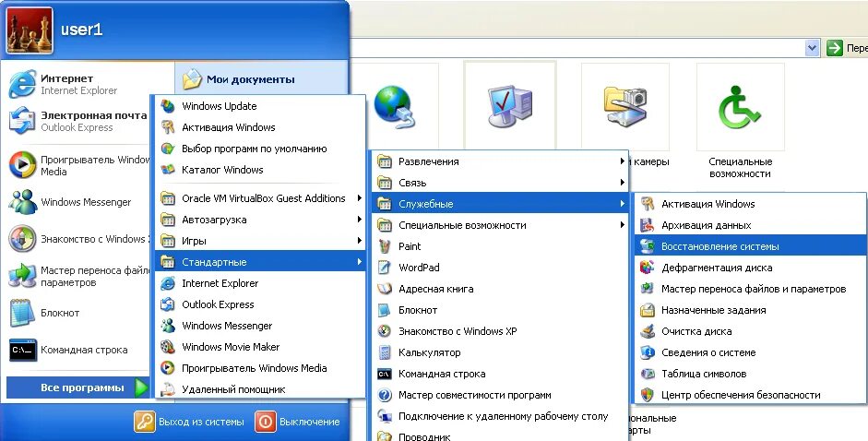This screenshot has height=441, width=868.
Task: Expand Развлечения submenu
Action: [501, 161]
